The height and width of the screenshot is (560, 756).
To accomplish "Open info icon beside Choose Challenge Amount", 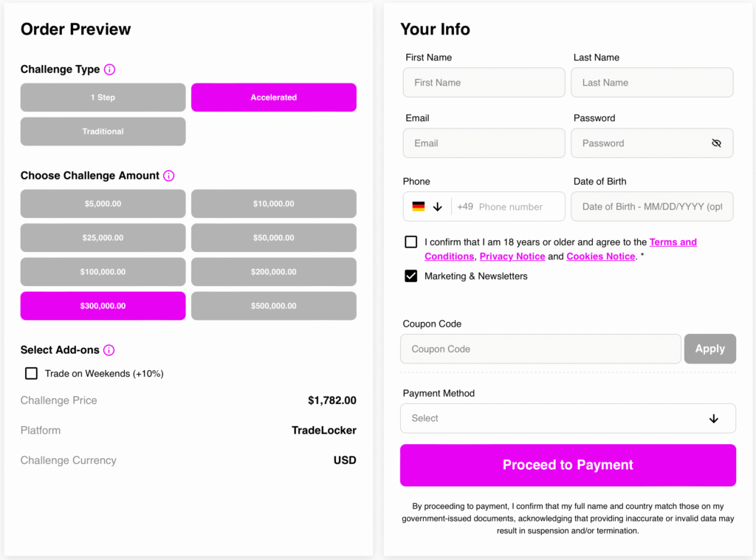I will (169, 176).
